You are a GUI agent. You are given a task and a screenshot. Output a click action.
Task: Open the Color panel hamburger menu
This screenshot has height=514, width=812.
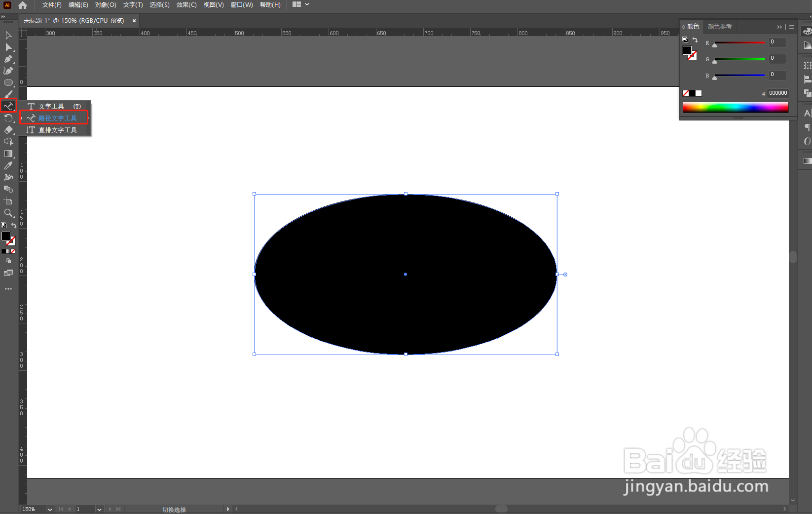point(792,27)
